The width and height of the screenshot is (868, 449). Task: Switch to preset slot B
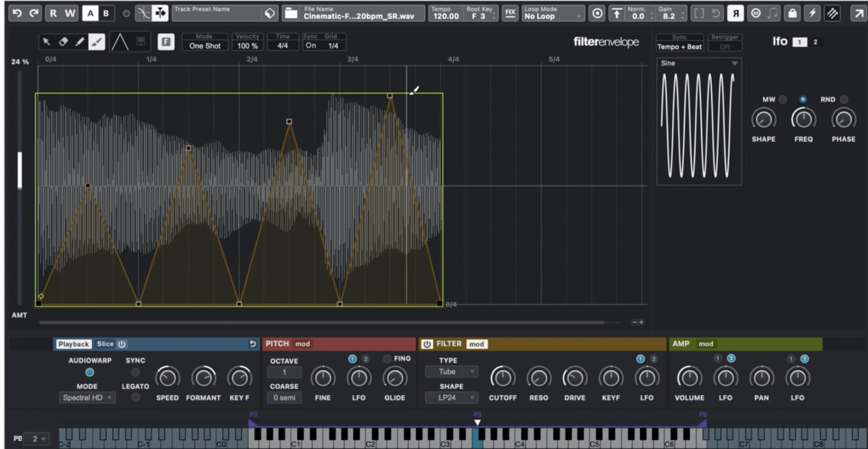pyautogui.click(x=106, y=13)
